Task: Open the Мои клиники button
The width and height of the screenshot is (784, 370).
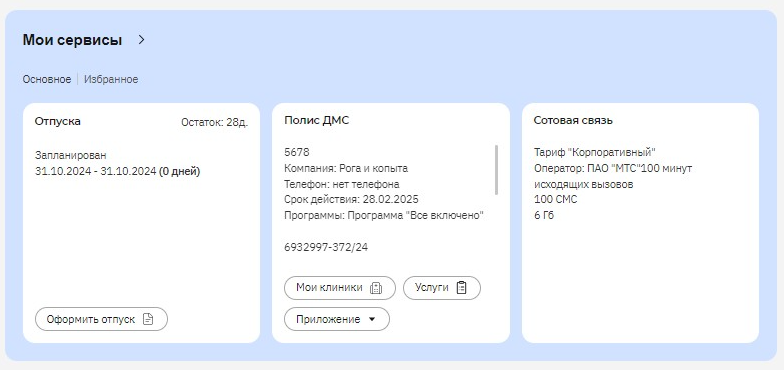Action: click(x=340, y=288)
